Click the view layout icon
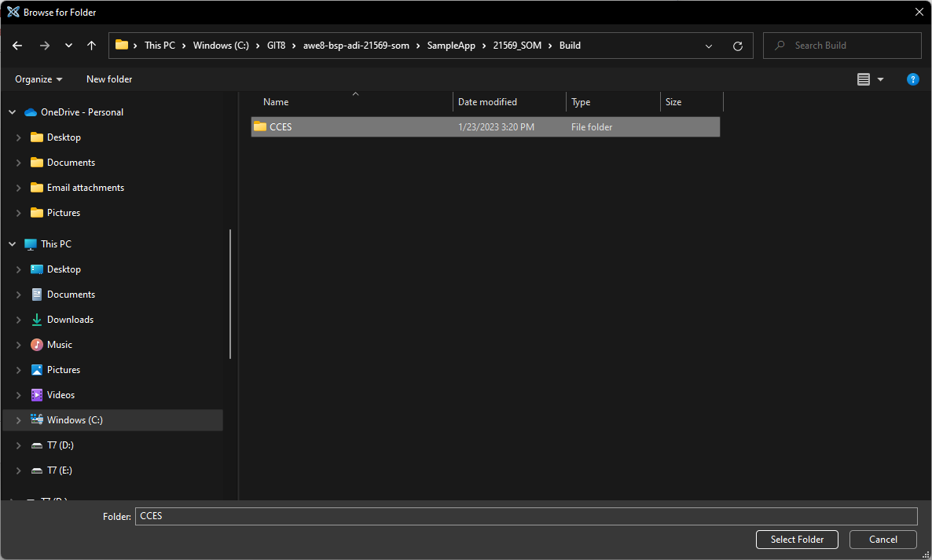The width and height of the screenshot is (932, 560). pyautogui.click(x=864, y=79)
